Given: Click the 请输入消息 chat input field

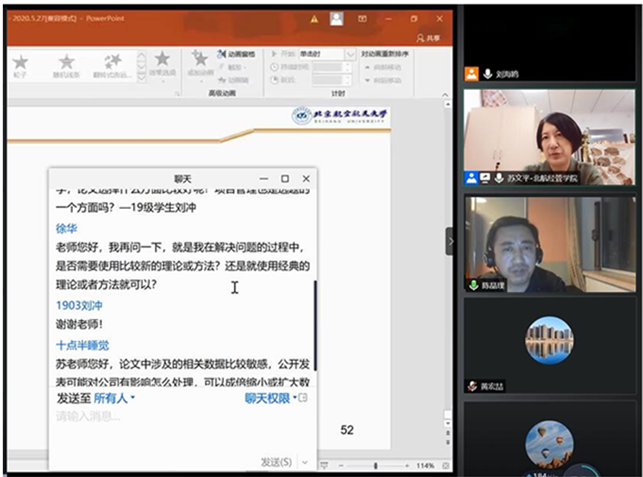Looking at the screenshot, I should click(x=150, y=416).
